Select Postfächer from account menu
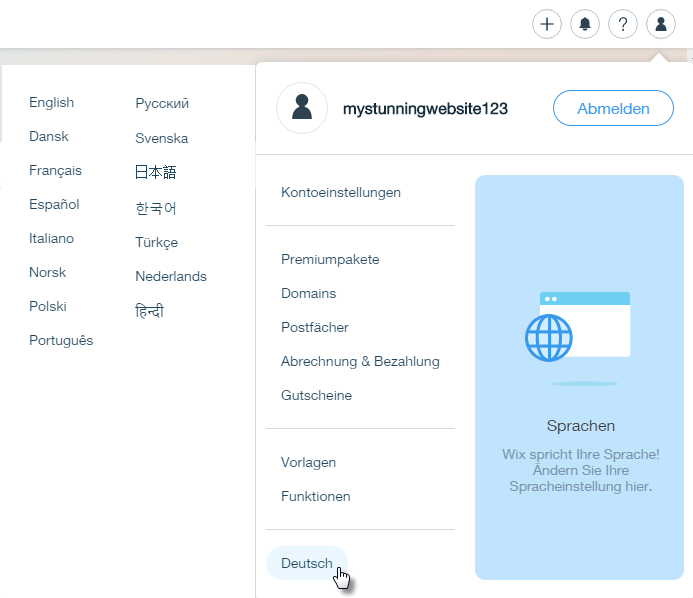Viewport: 693px width, 598px height. pyautogui.click(x=315, y=327)
